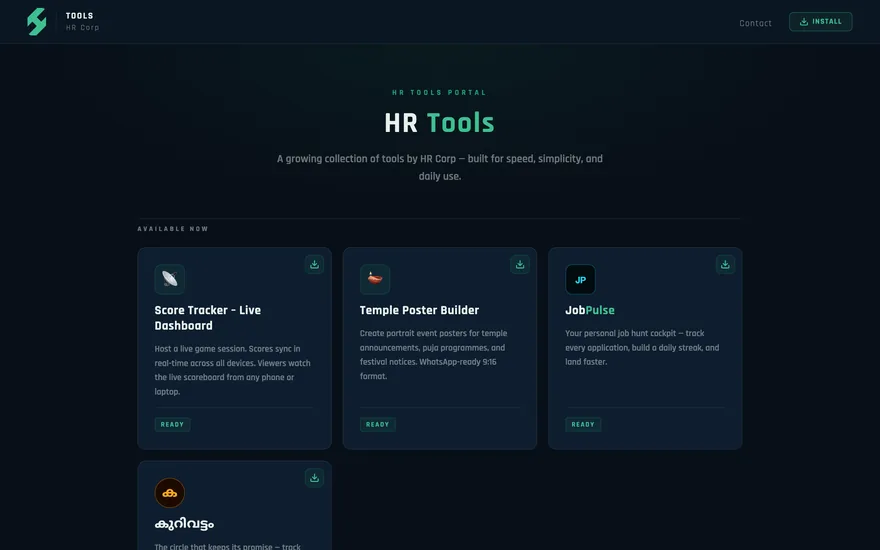Open the കുറിവട്ടം card title
Image resolution: width=880 pixels, height=550 pixels.
(x=184, y=524)
